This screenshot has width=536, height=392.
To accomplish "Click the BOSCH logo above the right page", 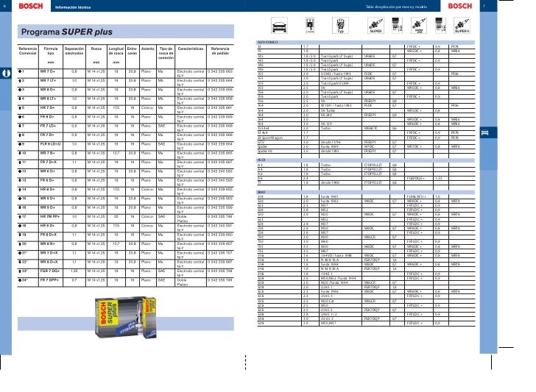I will (x=459, y=6).
